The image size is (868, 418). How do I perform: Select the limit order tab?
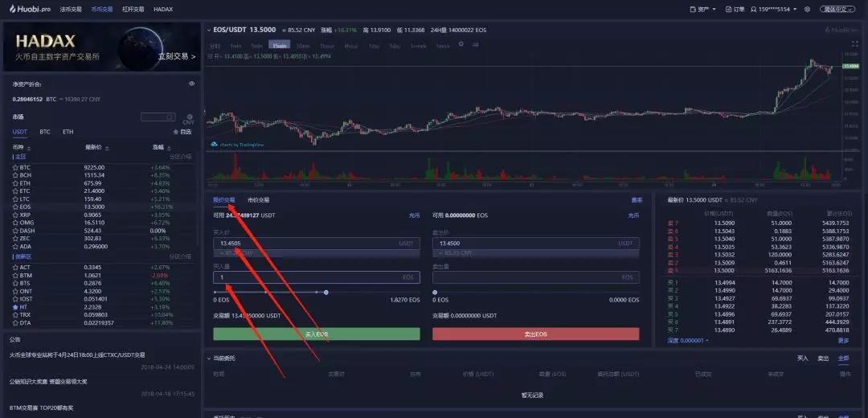(x=224, y=200)
